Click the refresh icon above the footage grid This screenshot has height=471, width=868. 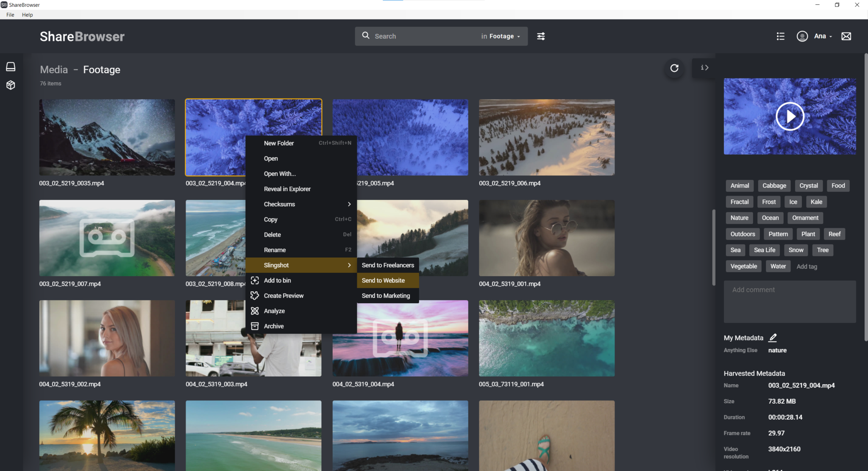(674, 68)
